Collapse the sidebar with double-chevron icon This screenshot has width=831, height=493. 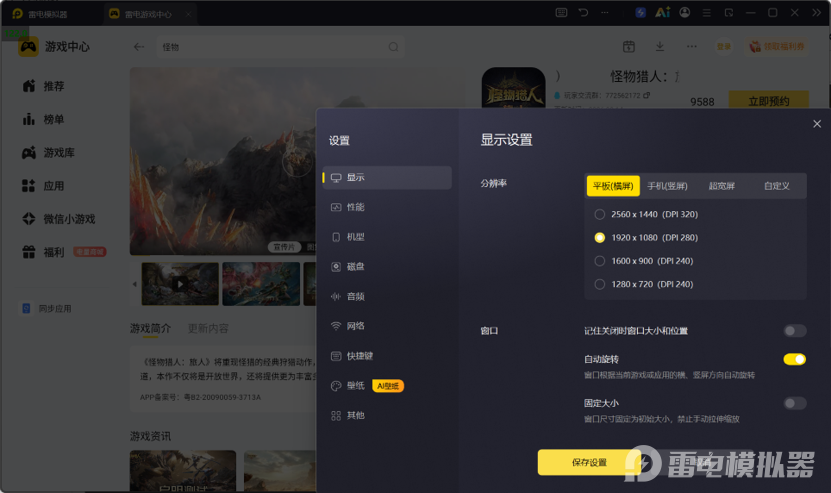click(816, 13)
